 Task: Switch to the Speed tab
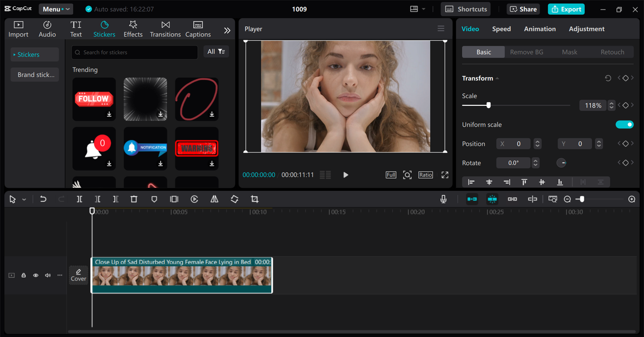[x=501, y=29]
